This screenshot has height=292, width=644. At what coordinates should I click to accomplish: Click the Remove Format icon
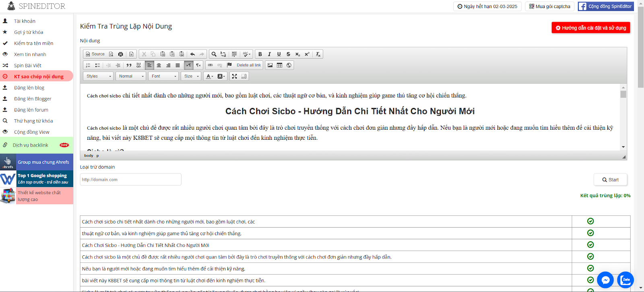click(318, 54)
